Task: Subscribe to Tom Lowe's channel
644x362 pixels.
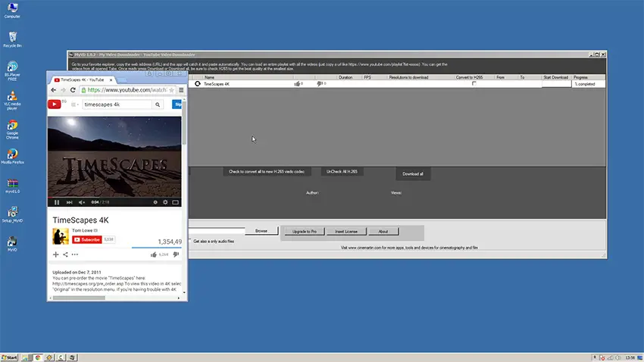Action: point(86,239)
